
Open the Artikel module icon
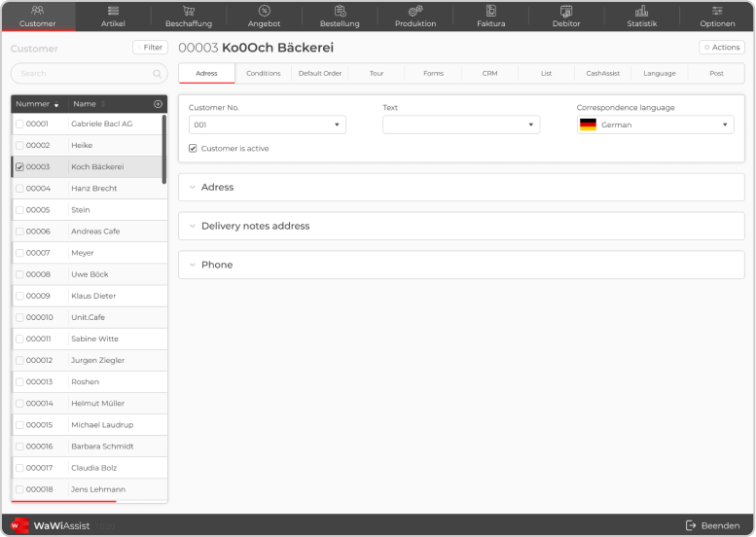113,10
